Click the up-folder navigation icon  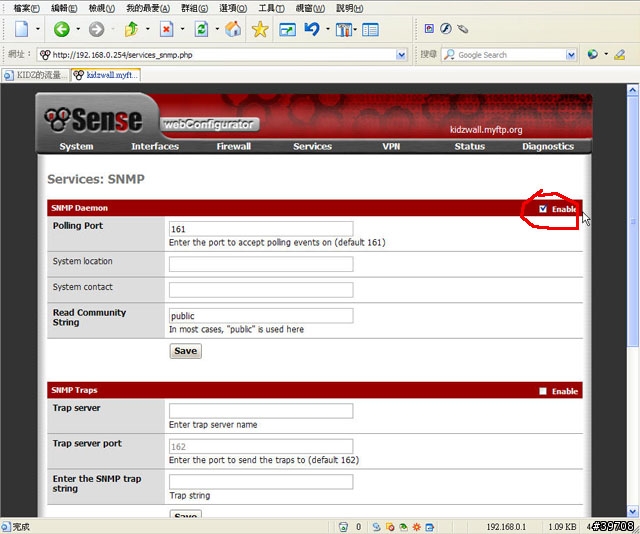131,29
